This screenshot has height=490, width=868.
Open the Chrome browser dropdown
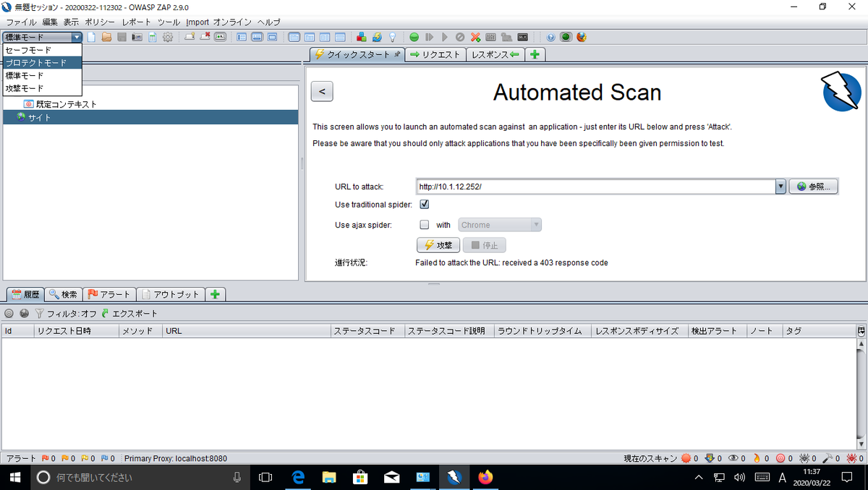tap(500, 225)
